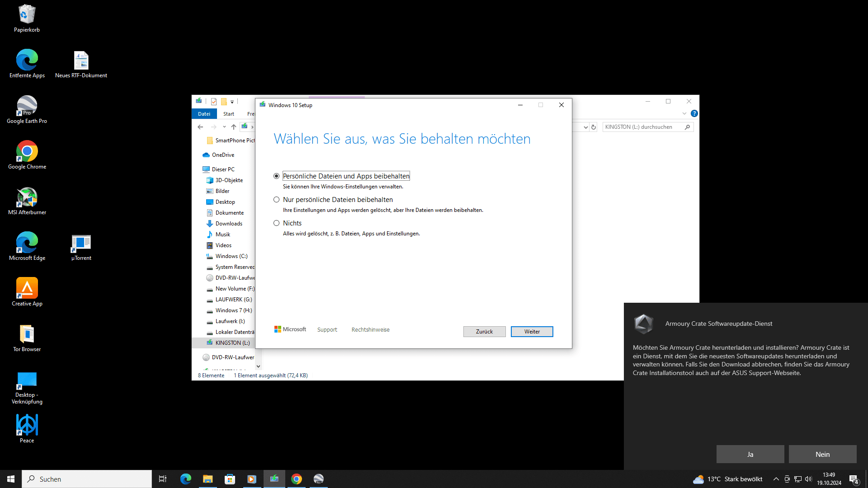Select 'Persönliche Dateien und Apps beibehalten' option
Image resolution: width=868 pixels, height=488 pixels.
(276, 176)
